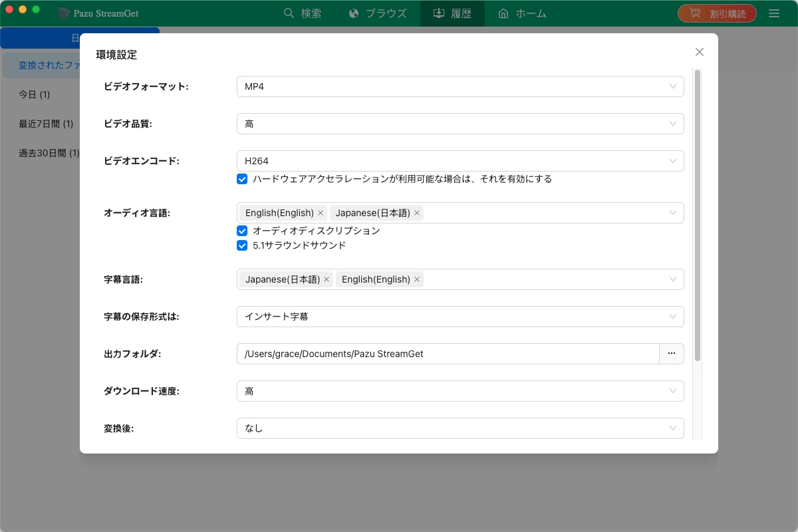Toggle the hardware acceleration checkbox
This screenshot has width=798, height=532.
(242, 179)
